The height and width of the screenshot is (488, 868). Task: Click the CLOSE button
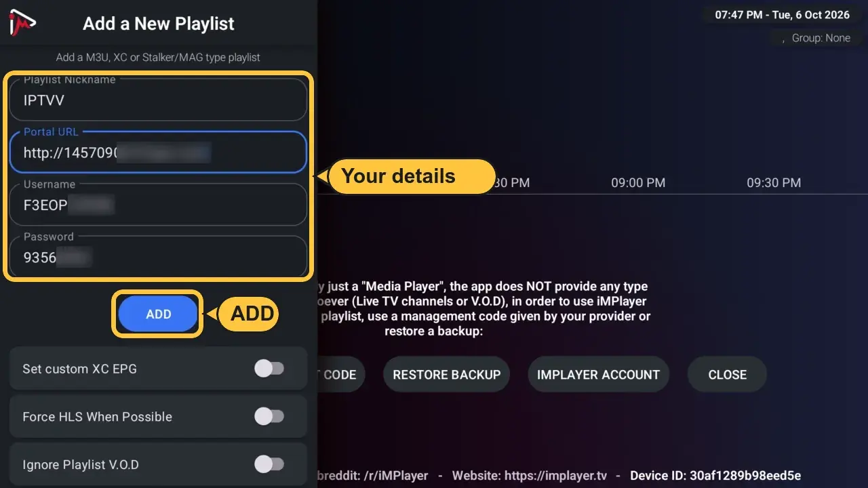(727, 375)
